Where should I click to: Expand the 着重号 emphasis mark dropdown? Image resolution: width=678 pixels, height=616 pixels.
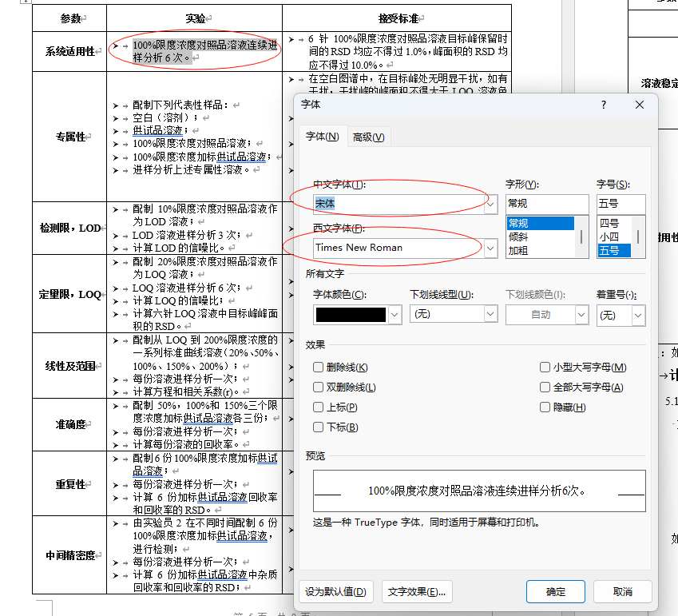[x=637, y=315]
